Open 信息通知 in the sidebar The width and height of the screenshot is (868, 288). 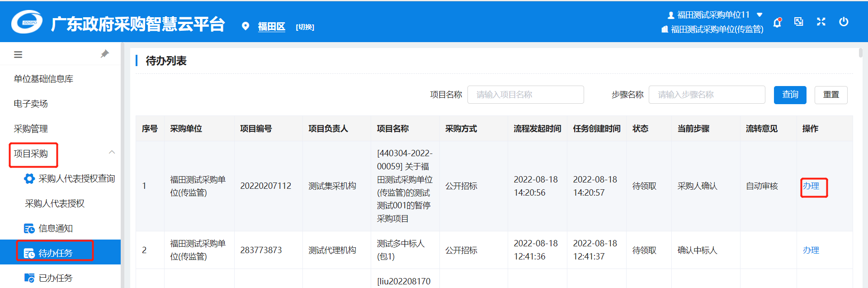[55, 228]
